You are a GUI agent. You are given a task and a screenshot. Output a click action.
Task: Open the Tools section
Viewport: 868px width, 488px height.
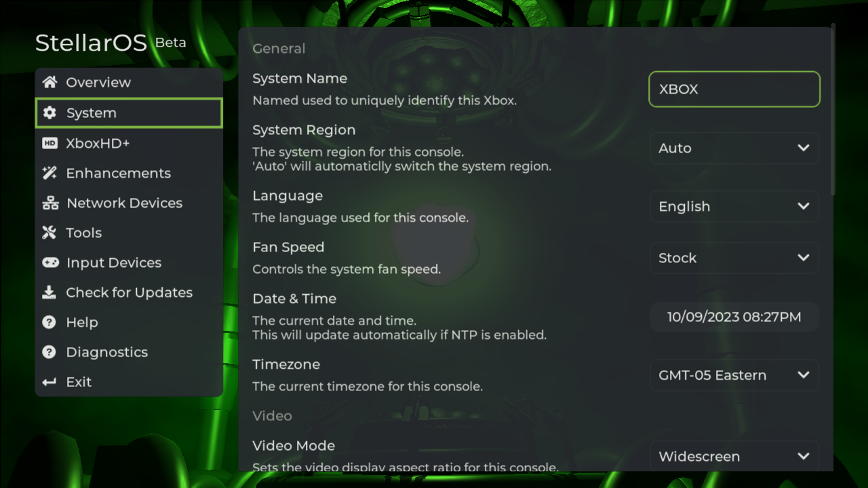(x=129, y=232)
